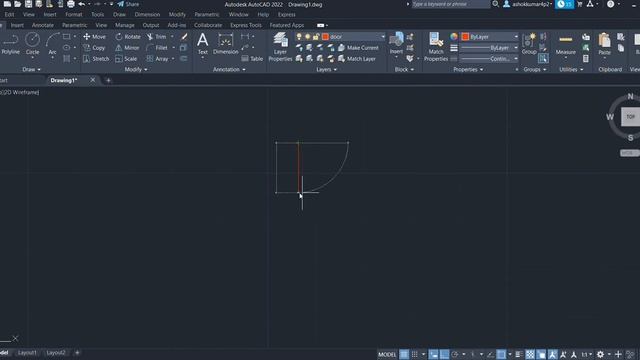The image size is (640, 360).
Task: Open the Output ribbon tab
Action: pyautogui.click(x=151, y=25)
